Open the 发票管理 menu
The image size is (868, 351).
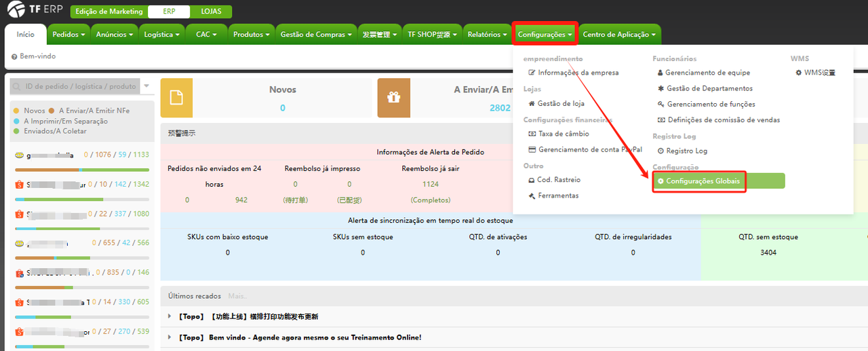[x=380, y=35]
